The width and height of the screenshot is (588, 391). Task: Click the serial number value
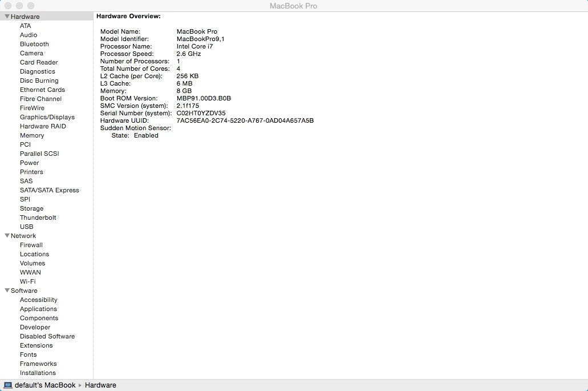tap(201, 113)
